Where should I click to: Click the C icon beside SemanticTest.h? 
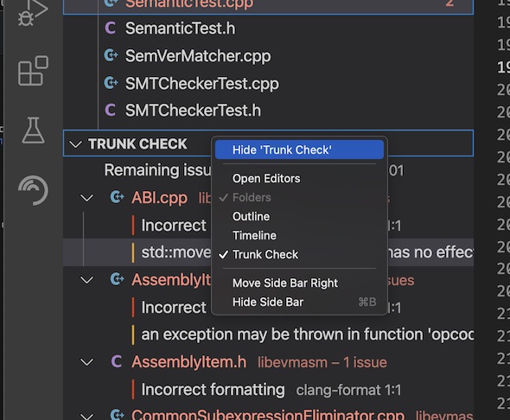tap(110, 28)
